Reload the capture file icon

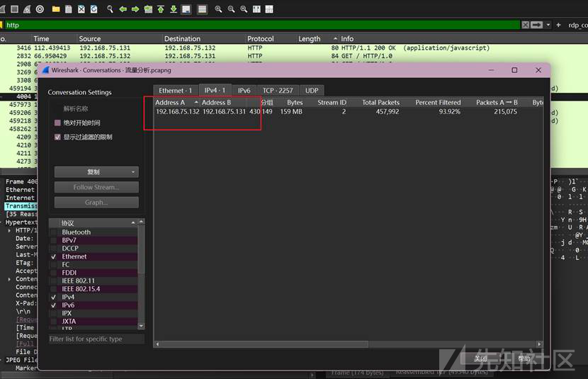click(94, 9)
